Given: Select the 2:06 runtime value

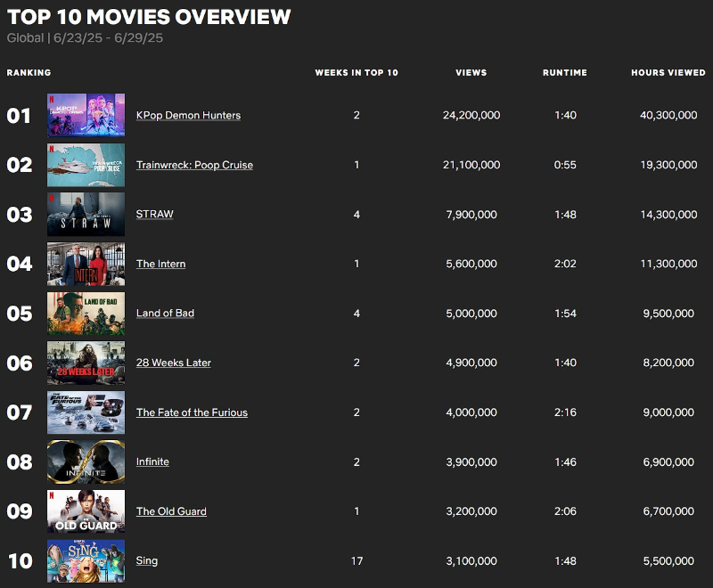Looking at the screenshot, I should point(565,511).
